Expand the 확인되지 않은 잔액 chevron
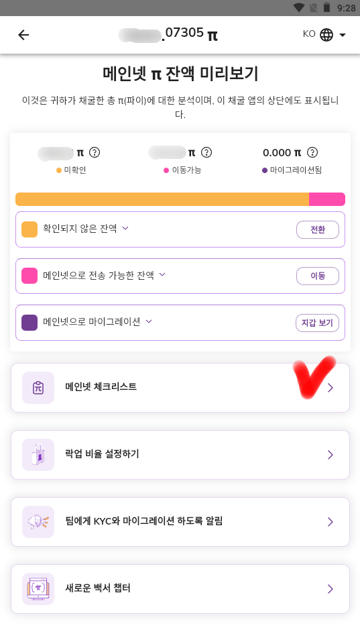 click(x=125, y=228)
